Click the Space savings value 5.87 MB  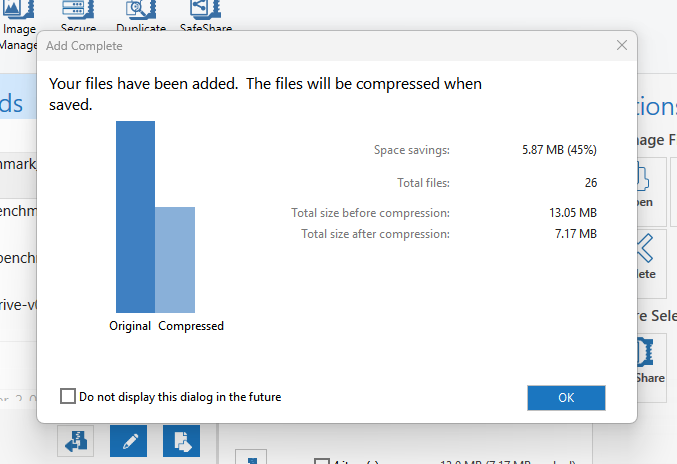point(559,150)
